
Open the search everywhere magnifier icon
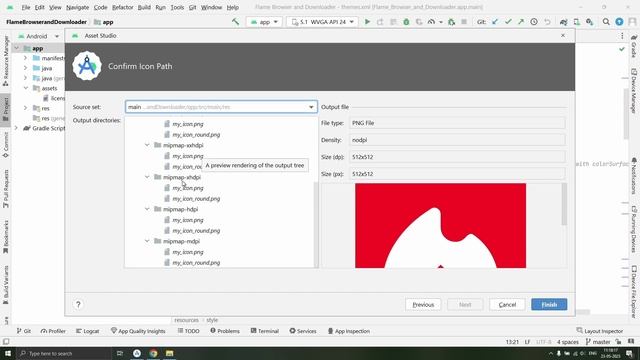pyautogui.click(x=606, y=22)
